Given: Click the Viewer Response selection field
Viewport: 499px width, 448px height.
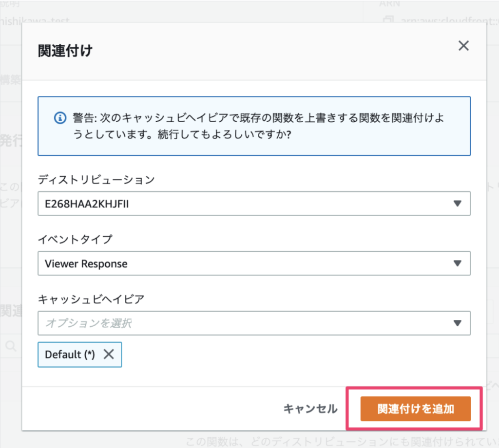Looking at the screenshot, I should coord(195,263).
